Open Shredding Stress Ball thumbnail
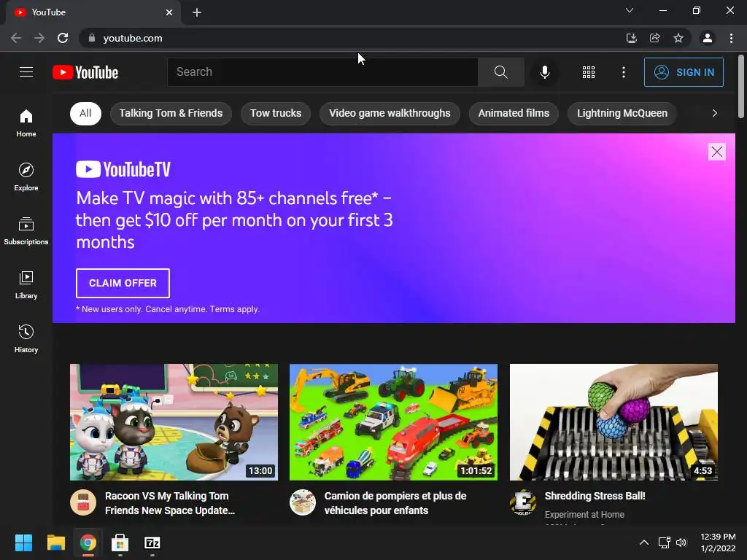 point(614,422)
